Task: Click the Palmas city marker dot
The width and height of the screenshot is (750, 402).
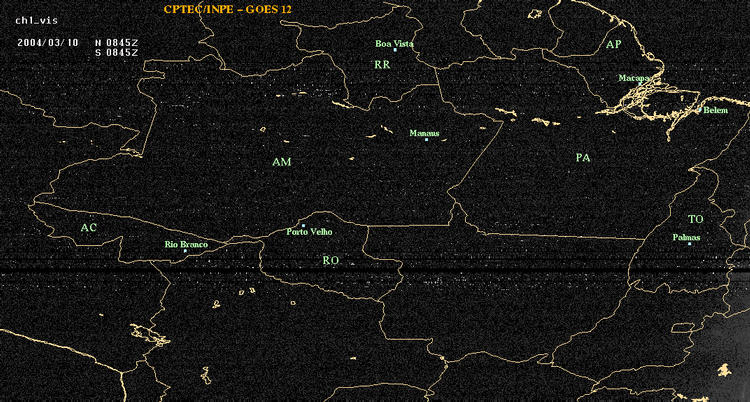Action: [689, 244]
